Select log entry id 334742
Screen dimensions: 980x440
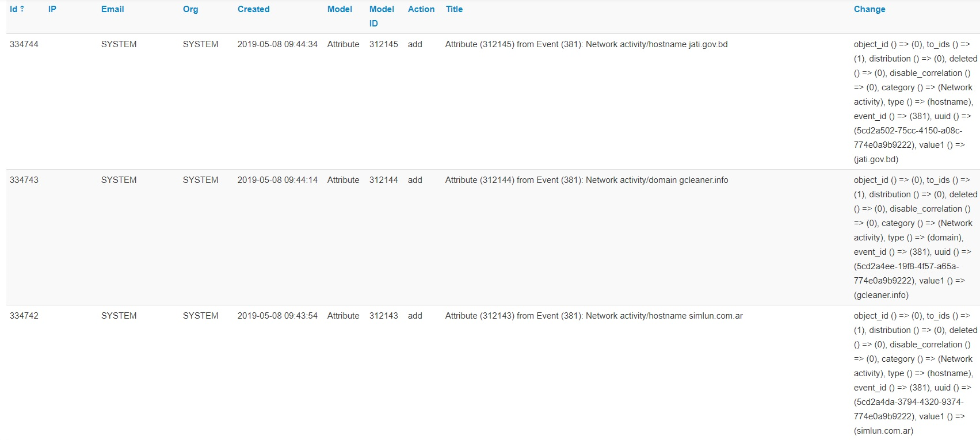coord(24,316)
